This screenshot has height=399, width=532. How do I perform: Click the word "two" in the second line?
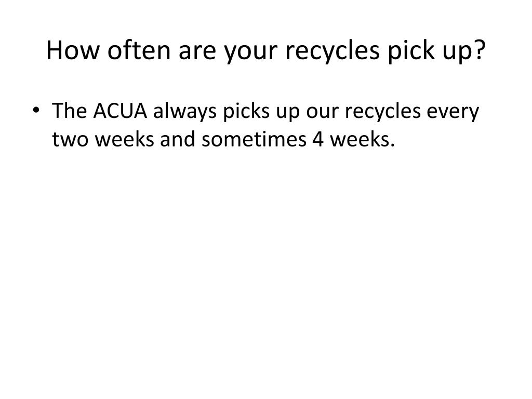coord(70,140)
